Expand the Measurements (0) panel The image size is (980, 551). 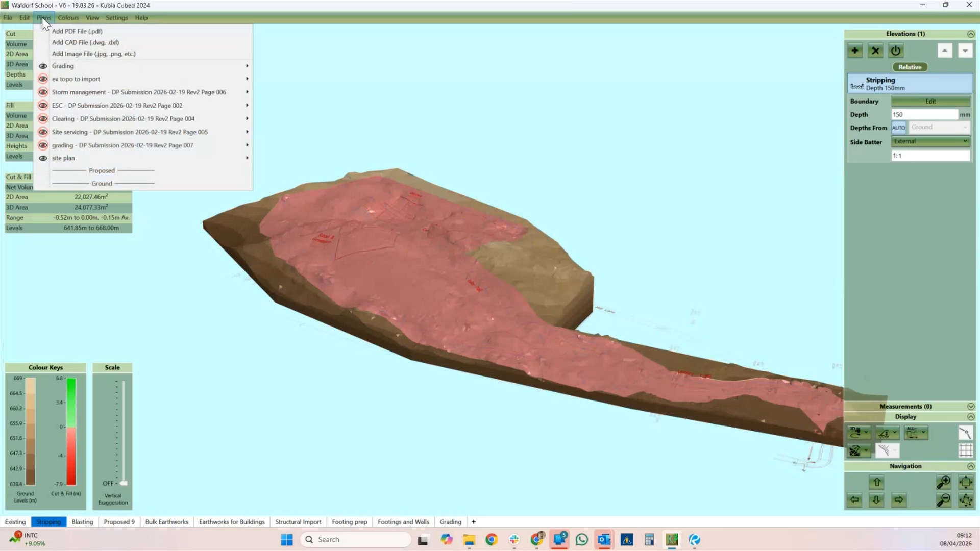click(970, 407)
